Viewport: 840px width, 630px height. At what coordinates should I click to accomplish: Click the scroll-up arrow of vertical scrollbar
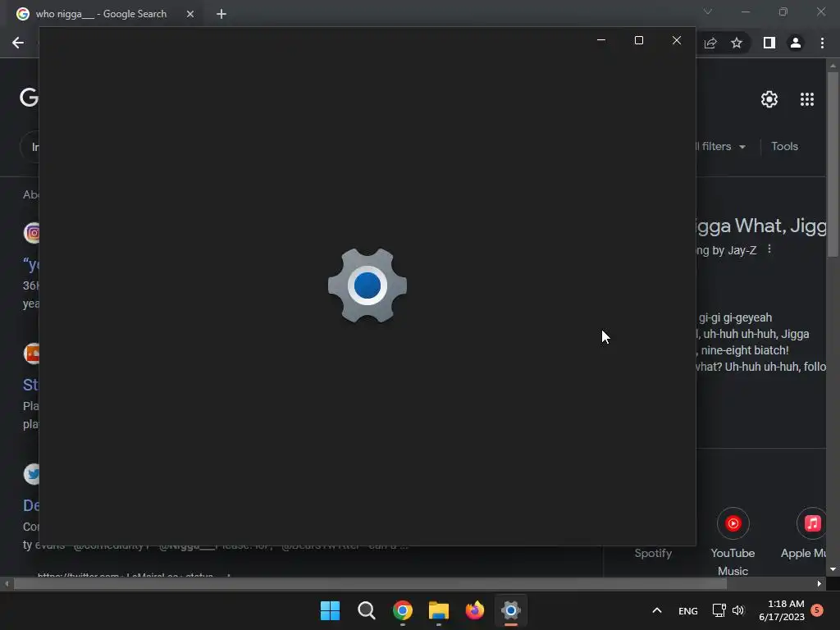tap(833, 66)
